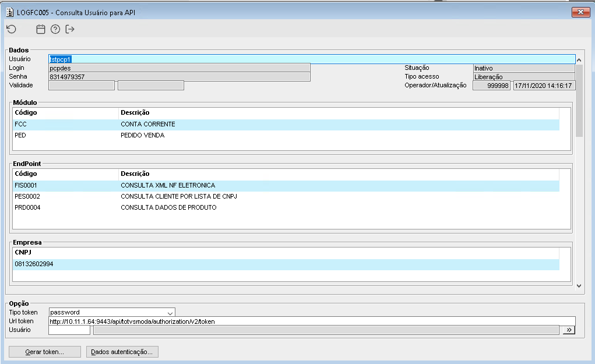Click the short Usuário field in Opção

pyautogui.click(x=69, y=330)
